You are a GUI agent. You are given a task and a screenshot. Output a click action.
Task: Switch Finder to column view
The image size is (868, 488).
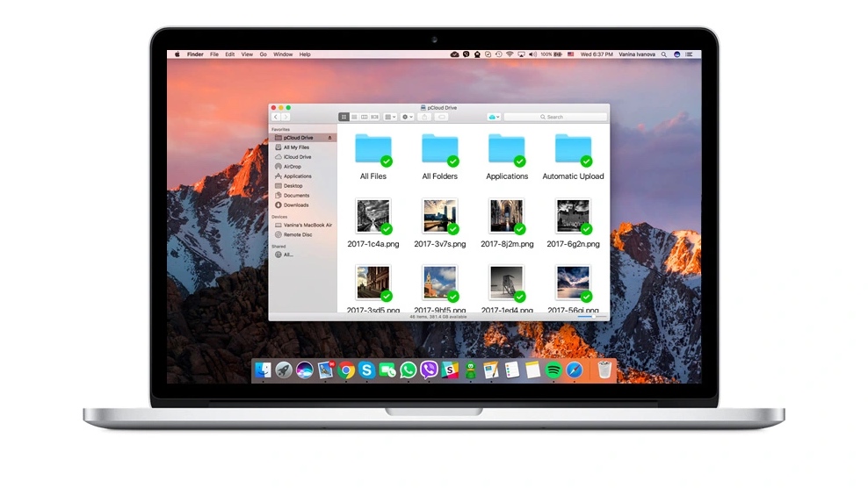tap(364, 117)
